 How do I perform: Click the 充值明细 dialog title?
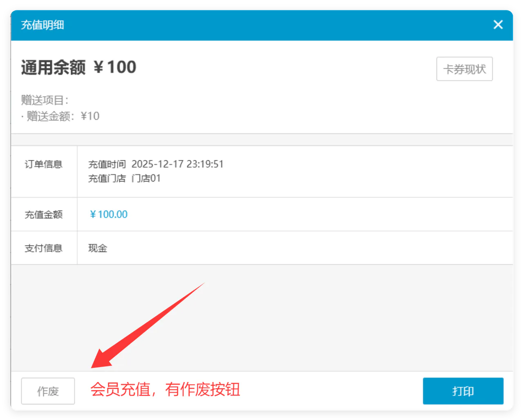[42, 25]
